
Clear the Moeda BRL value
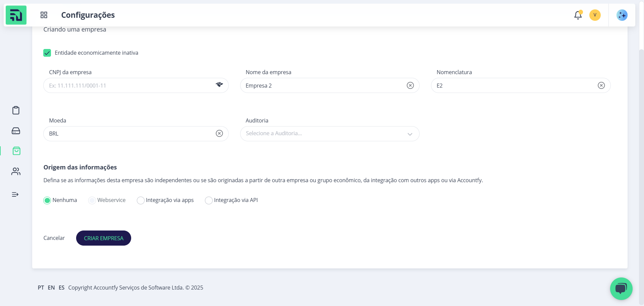219,134
